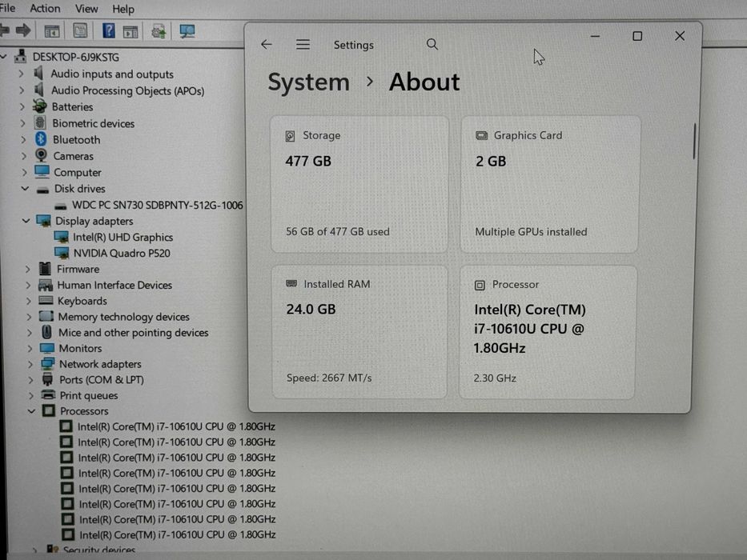Click the Settings search magnifier icon
The height and width of the screenshot is (560, 747).
click(432, 44)
